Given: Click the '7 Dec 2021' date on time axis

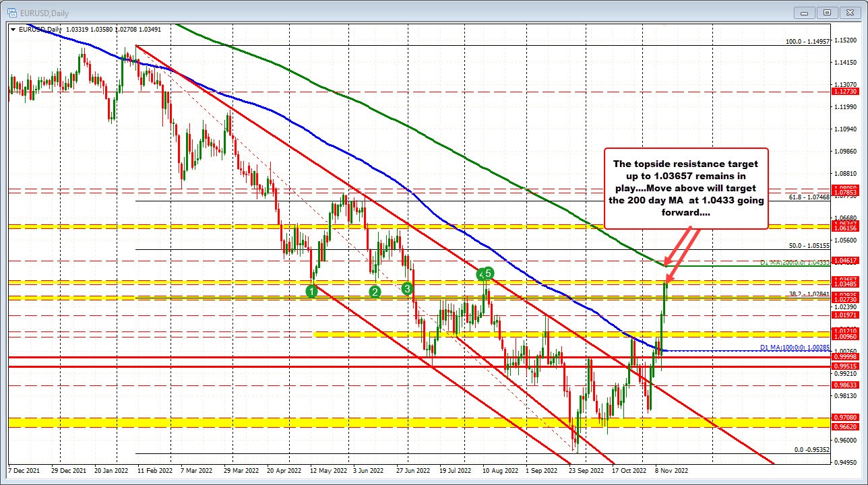Looking at the screenshot, I should tap(24, 470).
